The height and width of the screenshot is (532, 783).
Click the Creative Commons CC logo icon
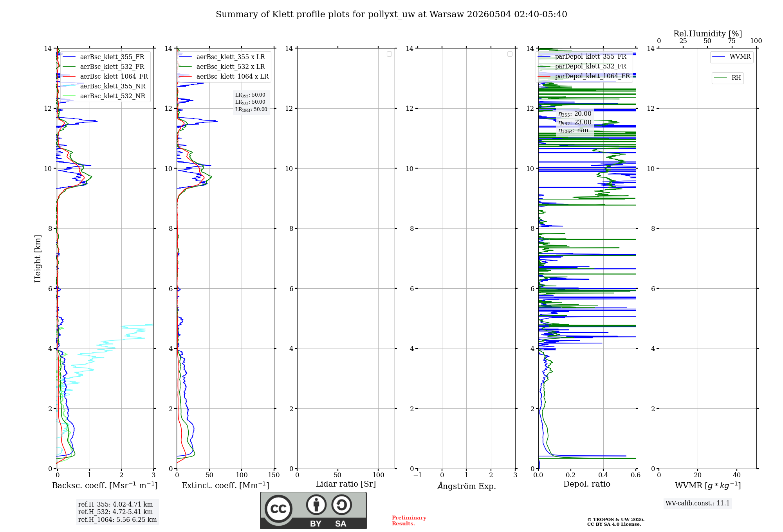(x=278, y=509)
